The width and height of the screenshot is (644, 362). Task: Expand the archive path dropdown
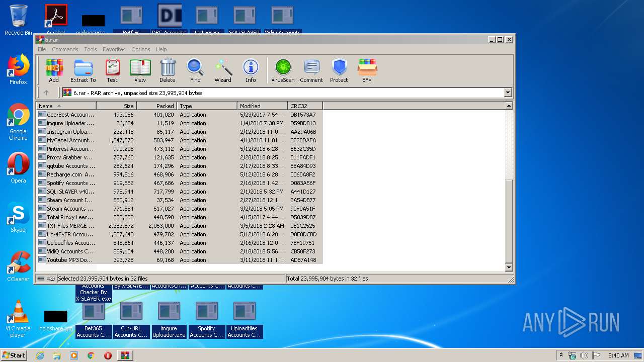click(x=508, y=93)
